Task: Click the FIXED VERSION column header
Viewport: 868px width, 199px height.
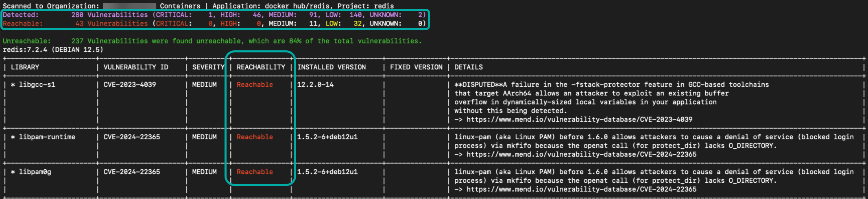Action: pos(416,67)
